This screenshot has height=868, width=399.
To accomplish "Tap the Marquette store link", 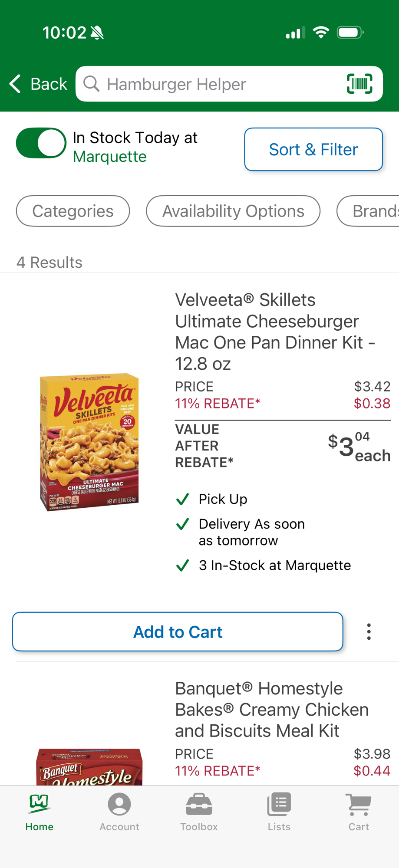I will tap(110, 157).
